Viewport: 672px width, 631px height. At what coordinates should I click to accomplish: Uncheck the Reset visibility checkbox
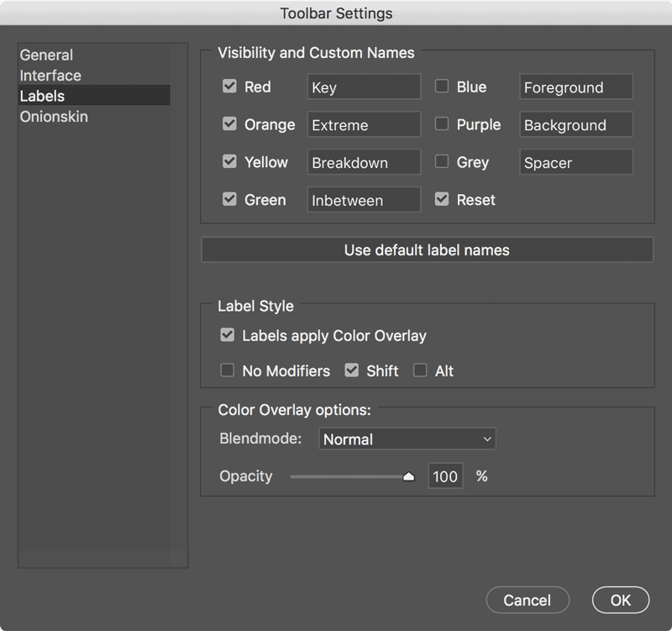442,199
